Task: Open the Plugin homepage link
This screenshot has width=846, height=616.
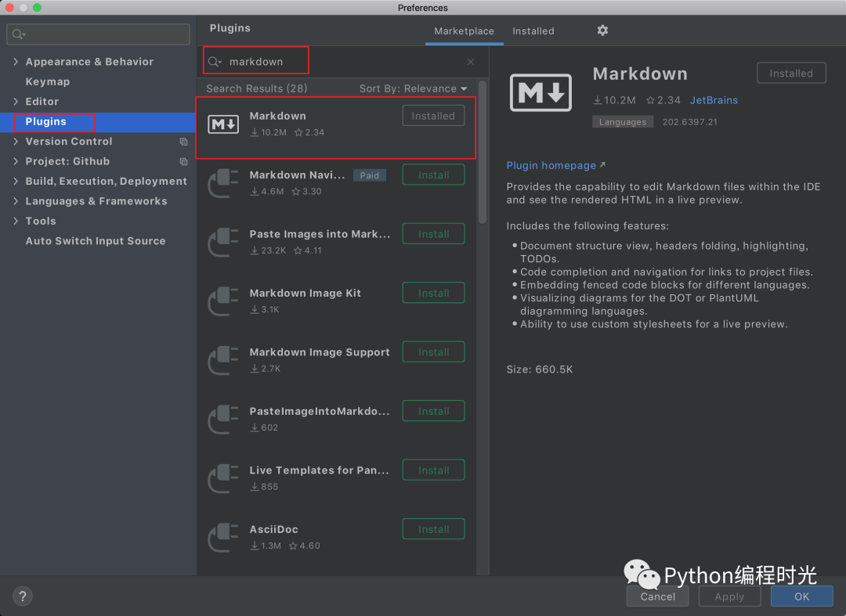Action: 551,165
